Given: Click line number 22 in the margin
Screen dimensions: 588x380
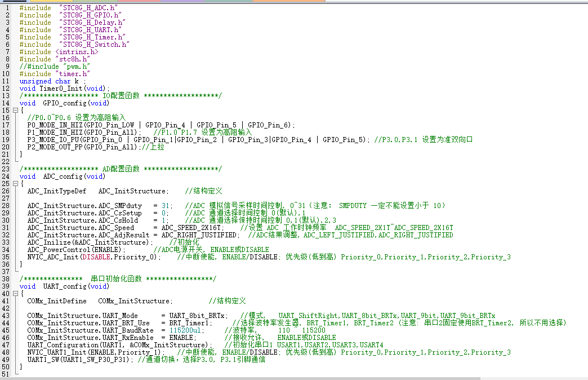Looking at the screenshot, I should pyautogui.click(x=6, y=162).
